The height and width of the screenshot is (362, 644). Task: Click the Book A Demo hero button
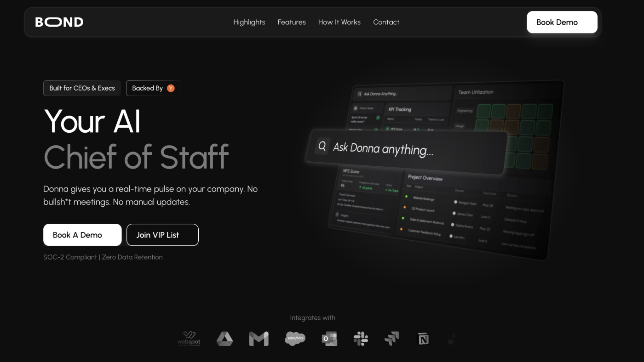[x=82, y=235]
